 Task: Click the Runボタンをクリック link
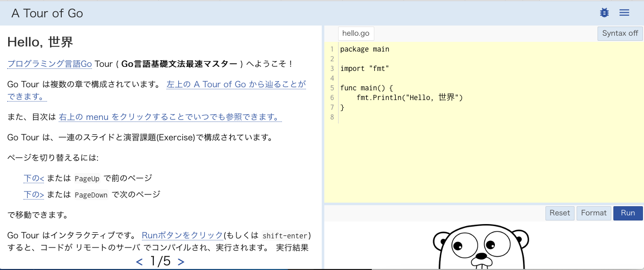182,235
